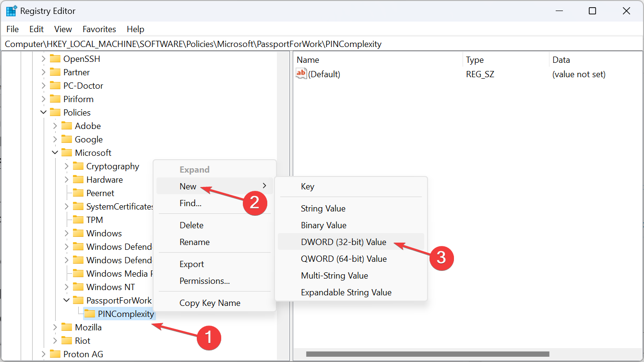This screenshot has width=644, height=362.
Task: Choose New in the context menu
Action: pos(215,187)
